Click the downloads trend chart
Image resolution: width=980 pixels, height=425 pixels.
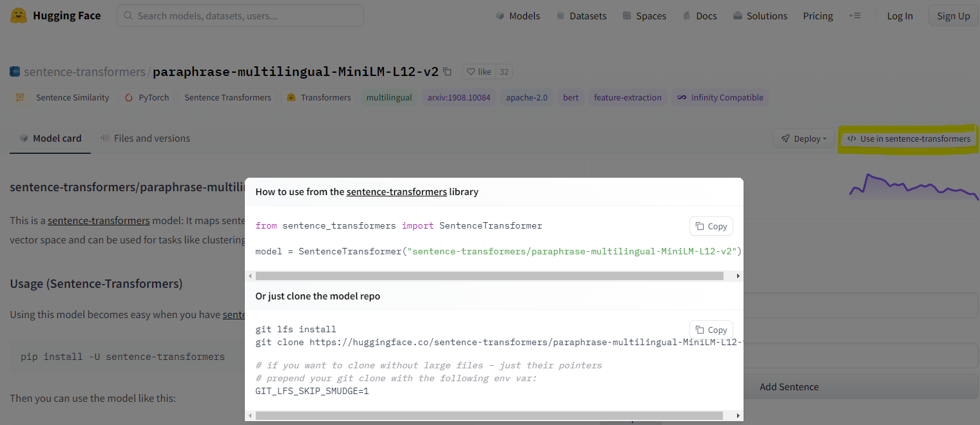pyautogui.click(x=914, y=187)
